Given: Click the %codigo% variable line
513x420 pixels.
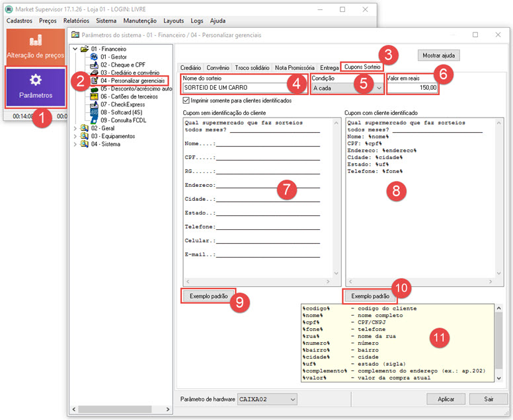Looking at the screenshot, I should (360, 308).
